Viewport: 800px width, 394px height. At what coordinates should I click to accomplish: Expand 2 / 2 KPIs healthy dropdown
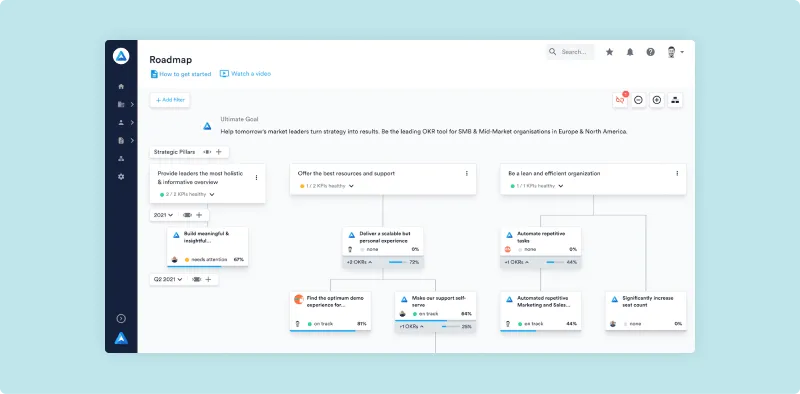tap(187, 194)
